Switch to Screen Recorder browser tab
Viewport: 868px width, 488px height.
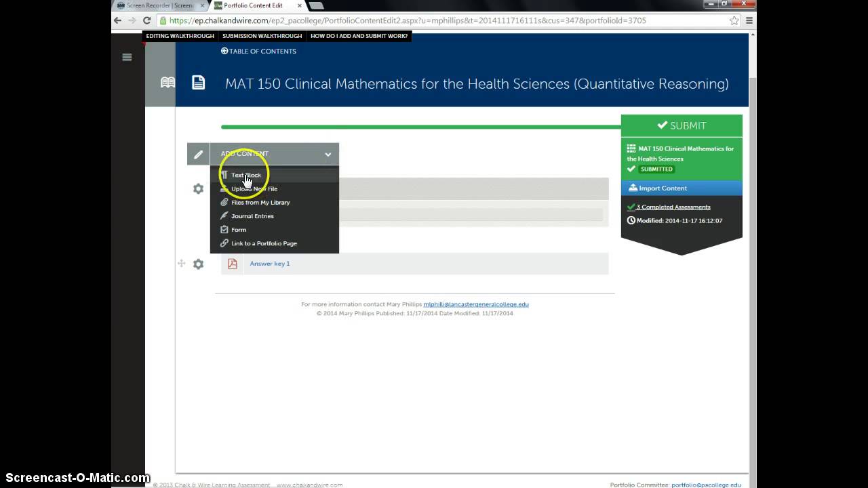(x=160, y=5)
